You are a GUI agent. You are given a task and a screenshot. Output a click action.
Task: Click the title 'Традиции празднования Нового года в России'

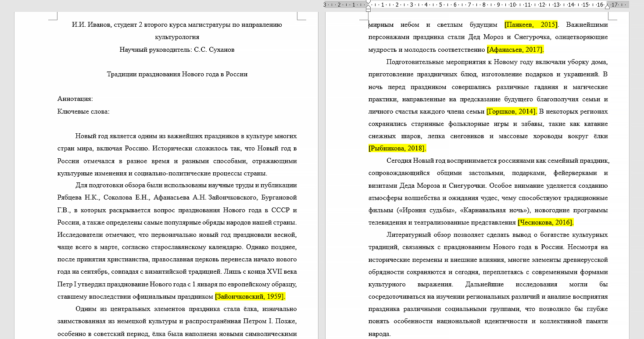(x=177, y=74)
